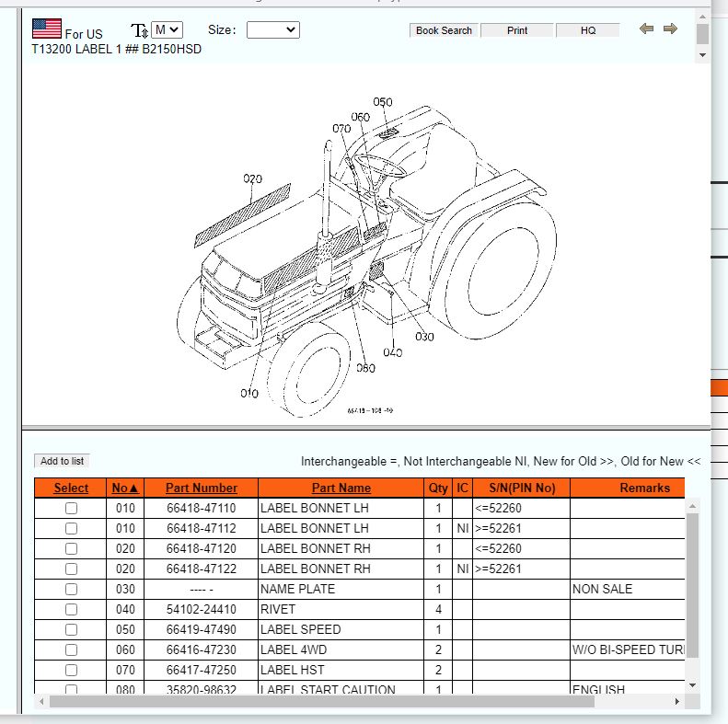This screenshot has height=724, width=728.
Task: Open the M text-size dropdown
Action: click(168, 29)
